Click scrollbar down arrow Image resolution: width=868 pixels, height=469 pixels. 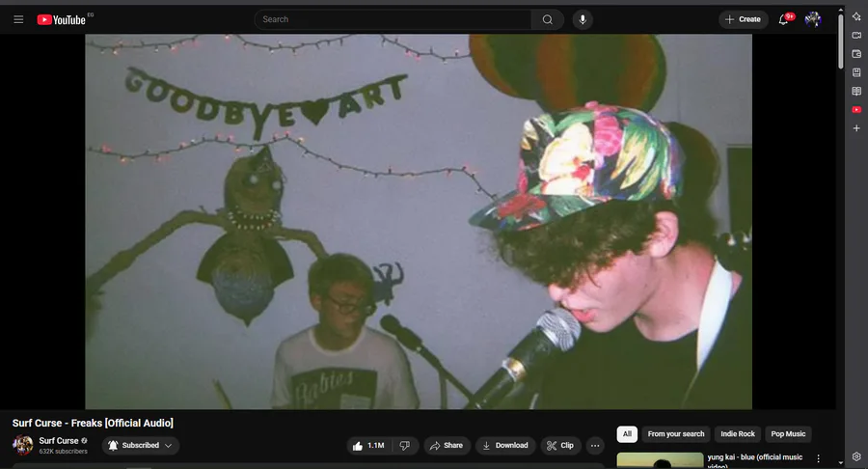841,463
